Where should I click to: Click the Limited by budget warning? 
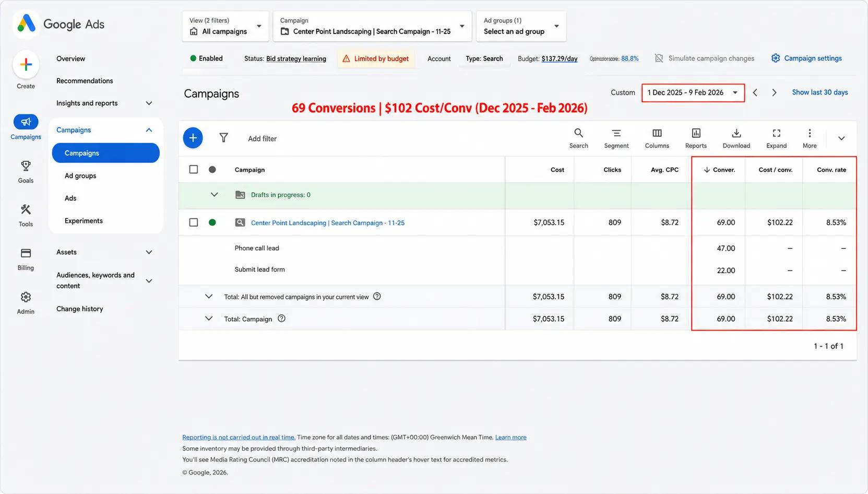coord(376,58)
